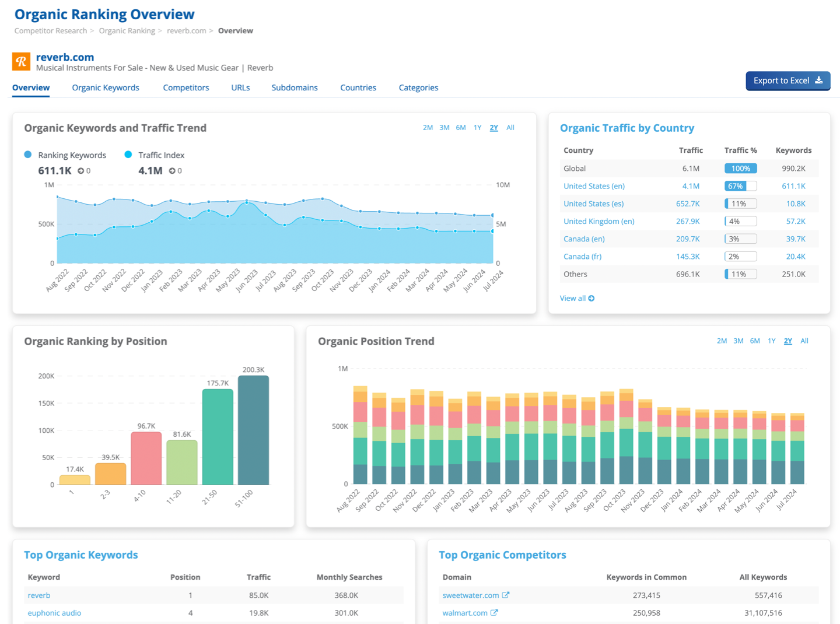Set position trend range to All
840x624 pixels.
[804, 341]
